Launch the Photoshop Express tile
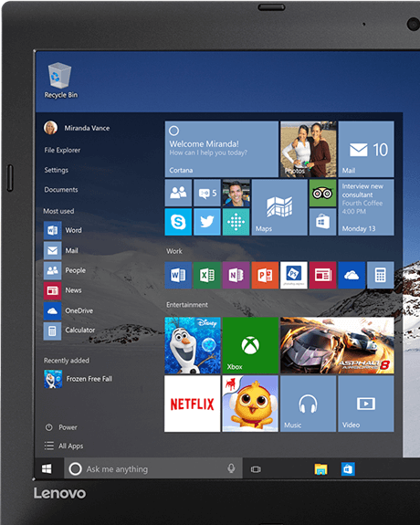This screenshot has width=420, height=525. click(294, 275)
